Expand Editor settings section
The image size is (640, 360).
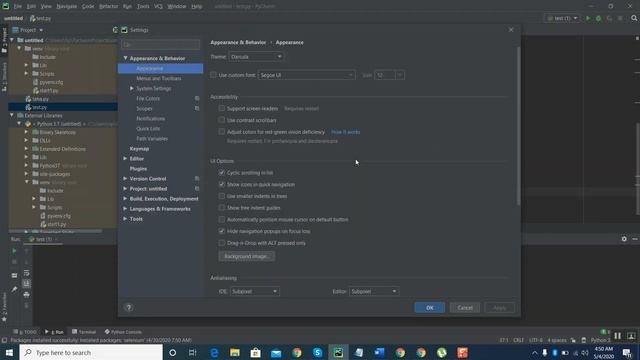click(125, 158)
